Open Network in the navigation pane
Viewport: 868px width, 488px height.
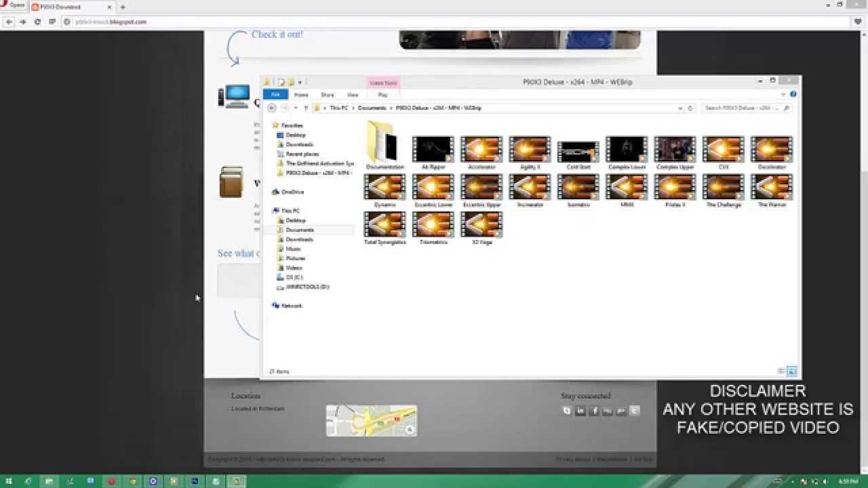click(291, 306)
